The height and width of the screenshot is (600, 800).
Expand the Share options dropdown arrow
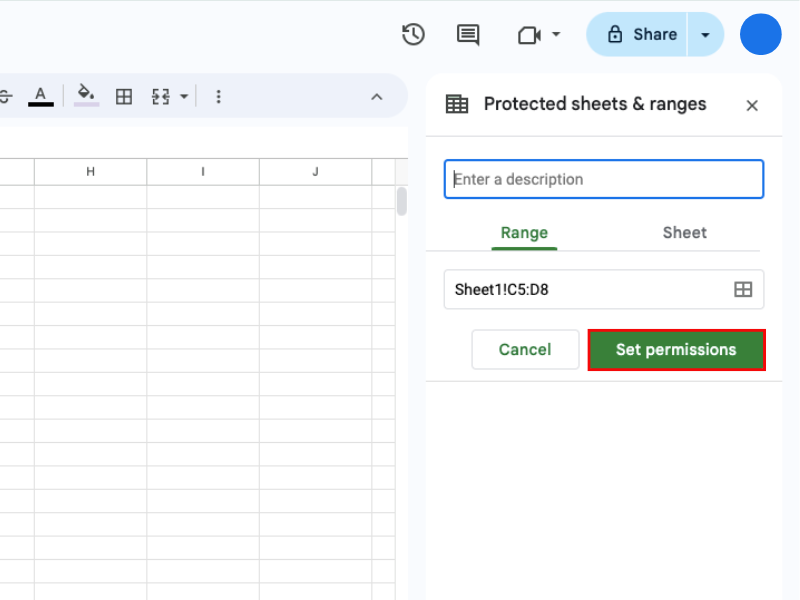[x=706, y=35]
